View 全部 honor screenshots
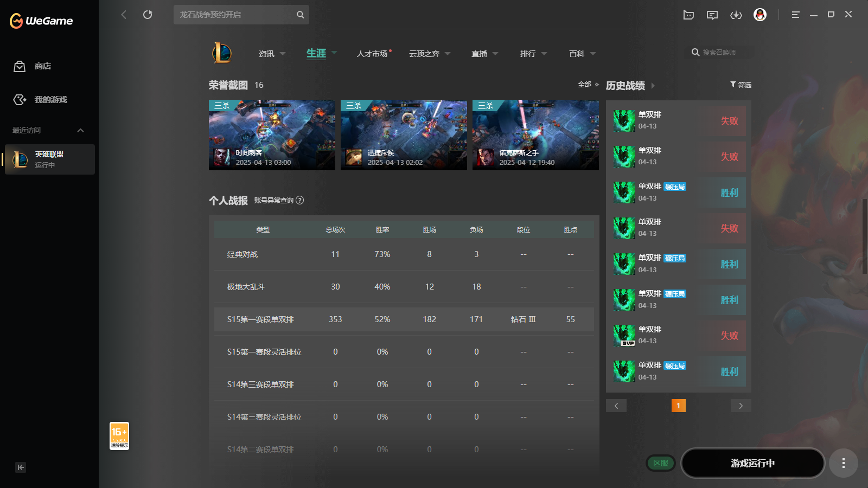The width and height of the screenshot is (868, 488). [589, 85]
